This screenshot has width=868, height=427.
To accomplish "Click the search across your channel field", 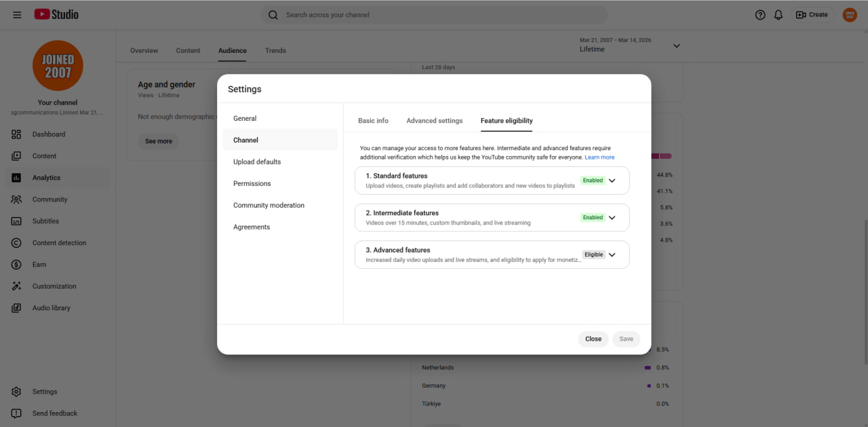I will tap(435, 15).
